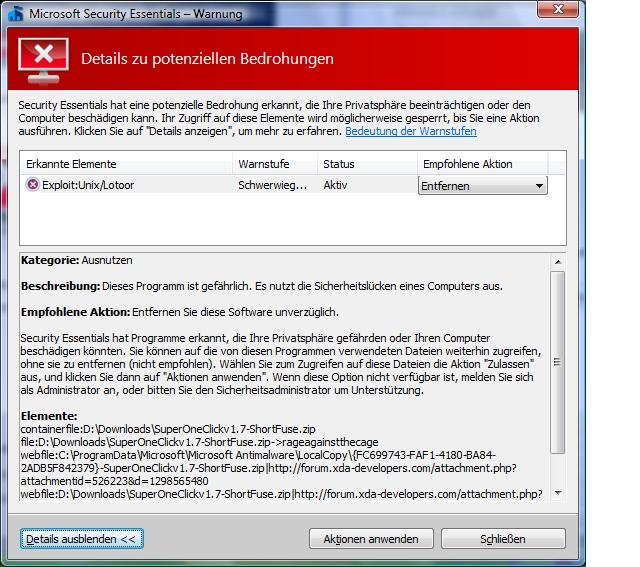This screenshot has height=567, width=640.
Task: Sort by Erkannte Elemente column header
Action: pos(126,164)
